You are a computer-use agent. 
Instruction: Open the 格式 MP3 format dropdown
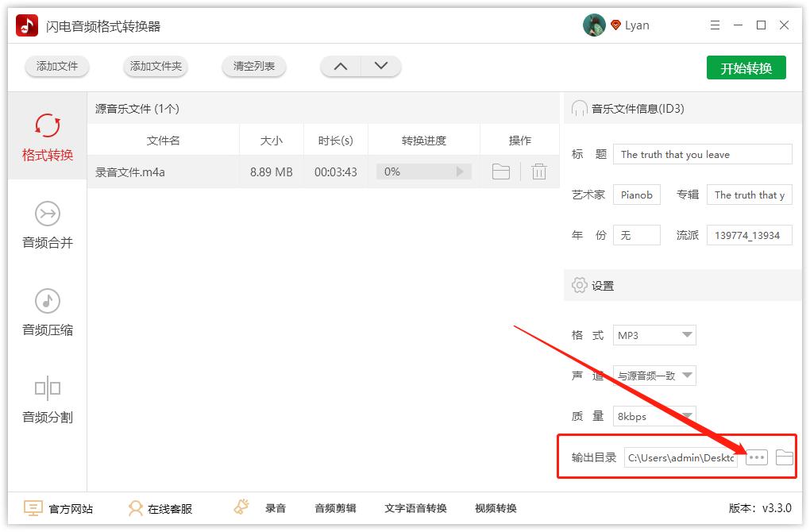point(654,335)
